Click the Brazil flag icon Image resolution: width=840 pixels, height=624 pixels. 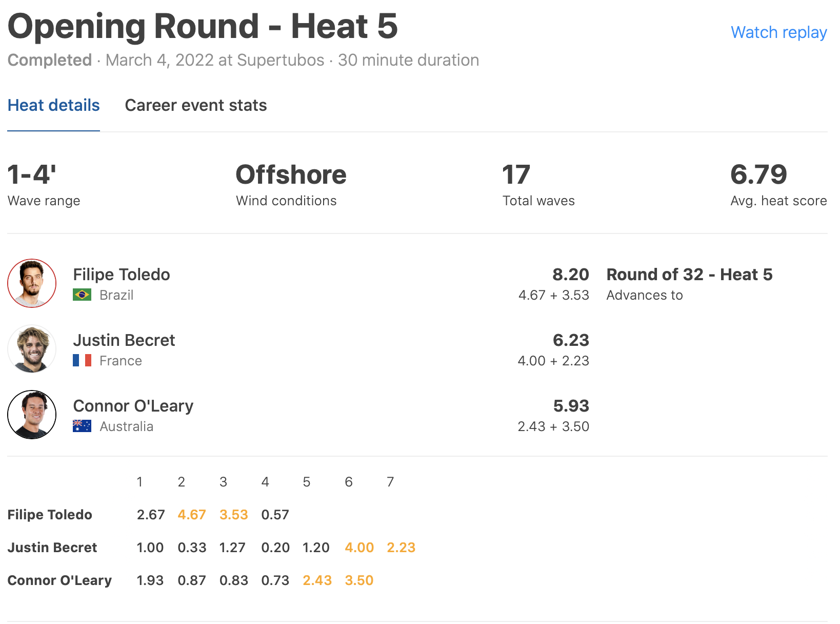pos(82,295)
